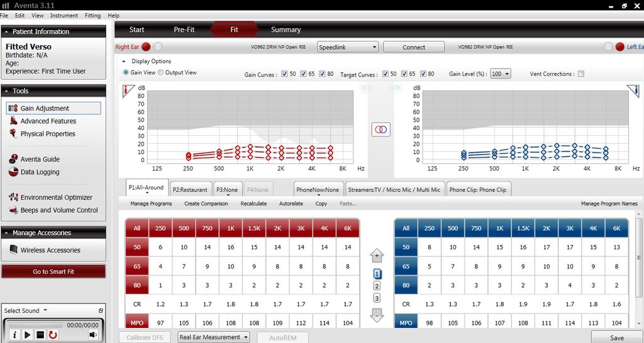Click the Connect button
The image size is (644, 343).
click(414, 47)
